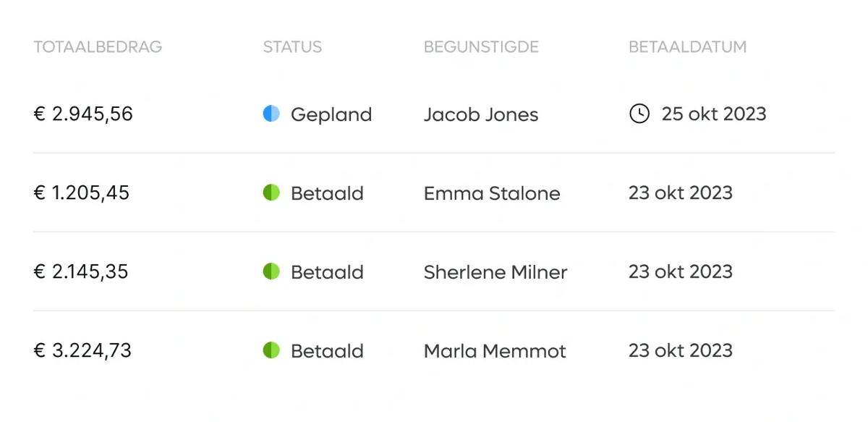Sort by the Status column header
Screen dimensions: 868x422
292,47
